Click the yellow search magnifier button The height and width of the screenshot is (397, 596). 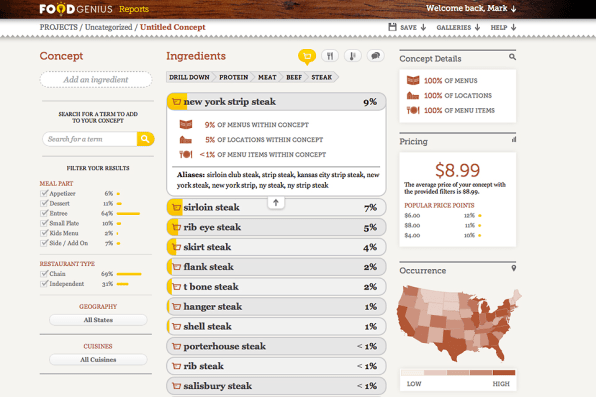click(145, 139)
